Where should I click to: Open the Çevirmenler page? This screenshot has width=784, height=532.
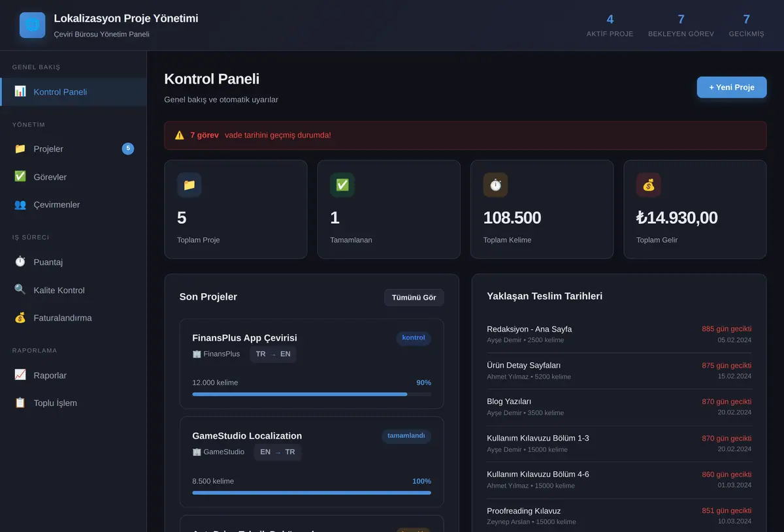(73, 204)
